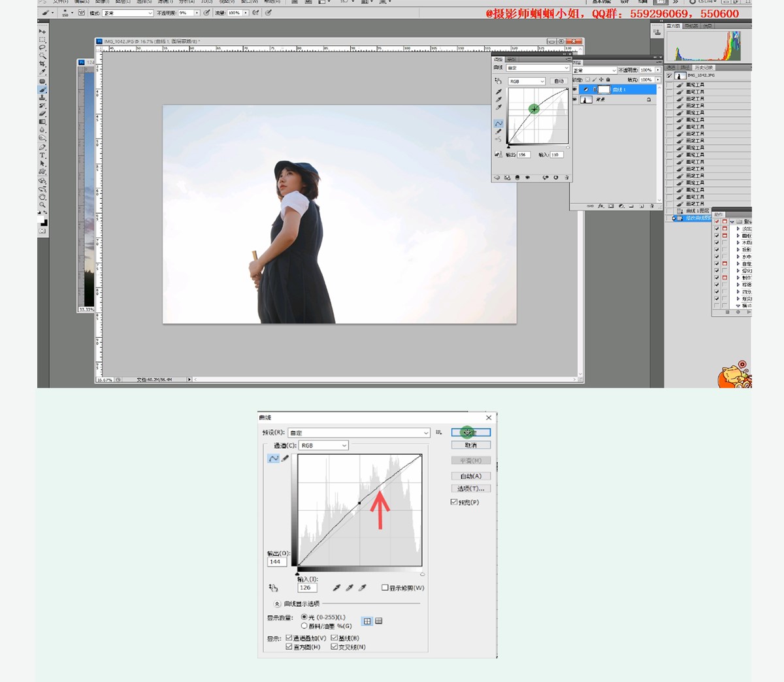Pick the pencil draw tool in Curves dialog
The height and width of the screenshot is (682, 784).
285,459
